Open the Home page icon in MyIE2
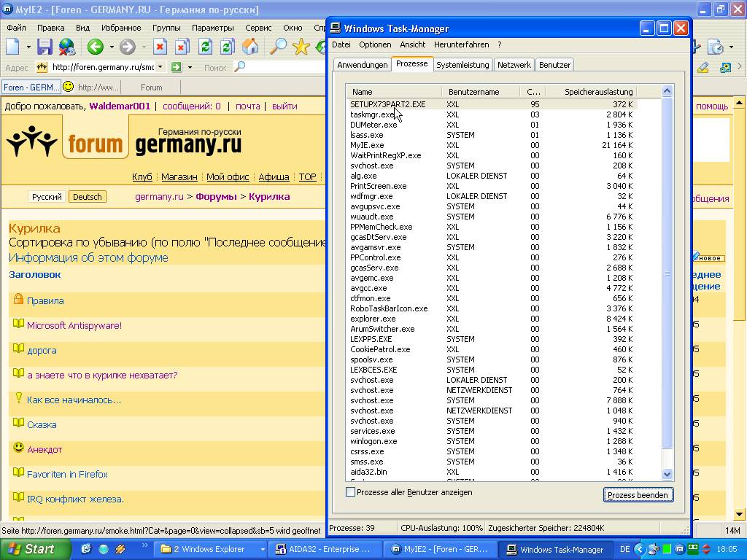747x560 pixels. click(250, 47)
